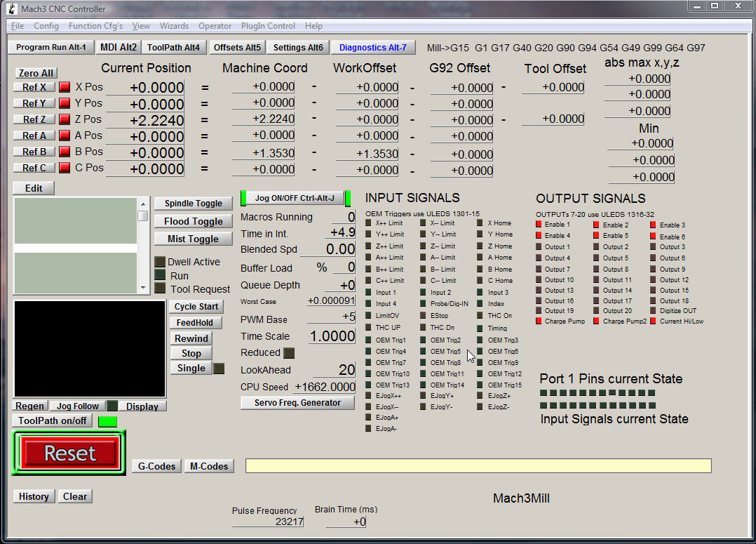Click the Cycle Start button

[x=196, y=307]
